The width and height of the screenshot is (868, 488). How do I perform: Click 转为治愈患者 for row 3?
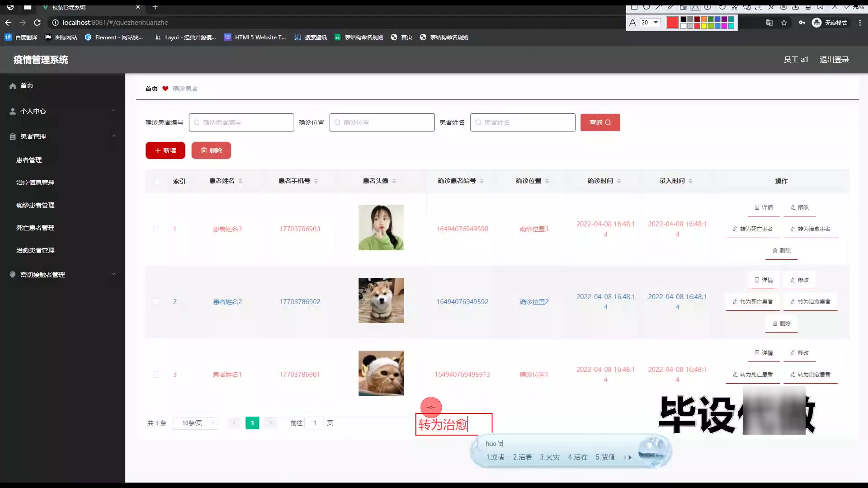pos(810,375)
